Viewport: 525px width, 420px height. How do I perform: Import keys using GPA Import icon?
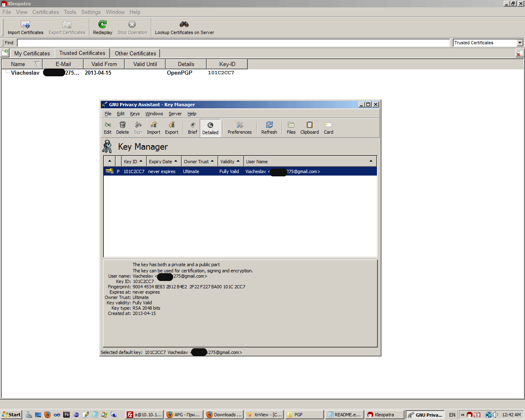(x=153, y=128)
